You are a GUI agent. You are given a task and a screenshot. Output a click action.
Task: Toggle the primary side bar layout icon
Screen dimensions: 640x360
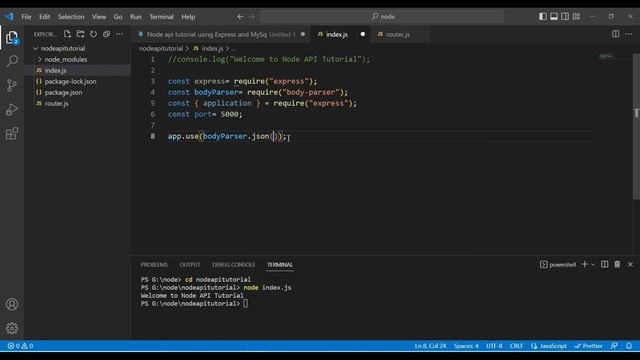point(543,16)
